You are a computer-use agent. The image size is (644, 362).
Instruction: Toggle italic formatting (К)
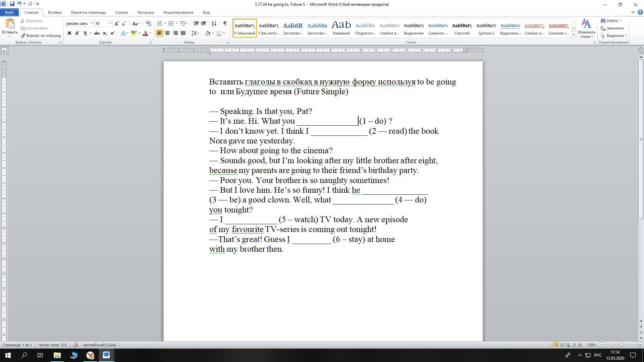[x=77, y=33]
